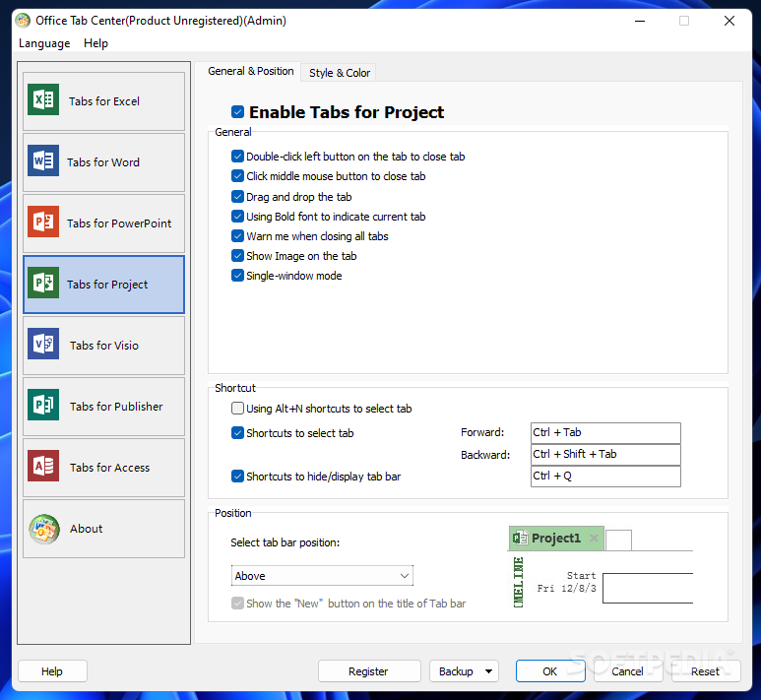Toggle Show Image on the tab

237,256
